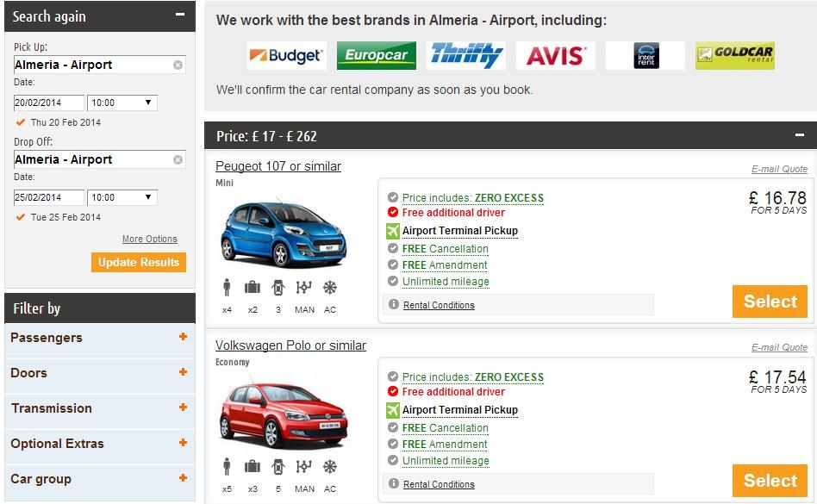Open Rental Conditions for Volkswagen Polo
The width and height of the screenshot is (817, 504).
[x=439, y=484]
